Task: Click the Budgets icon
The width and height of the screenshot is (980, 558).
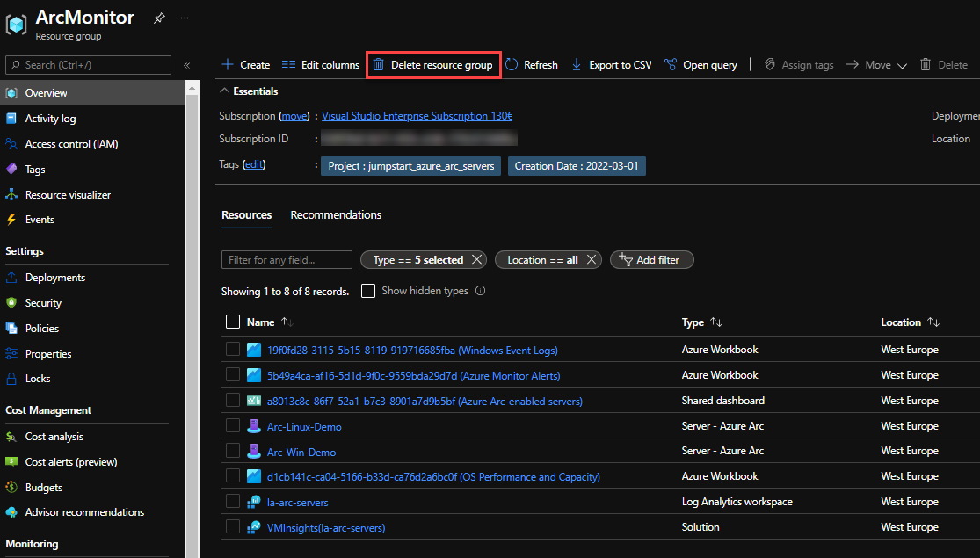Action: 11,487
